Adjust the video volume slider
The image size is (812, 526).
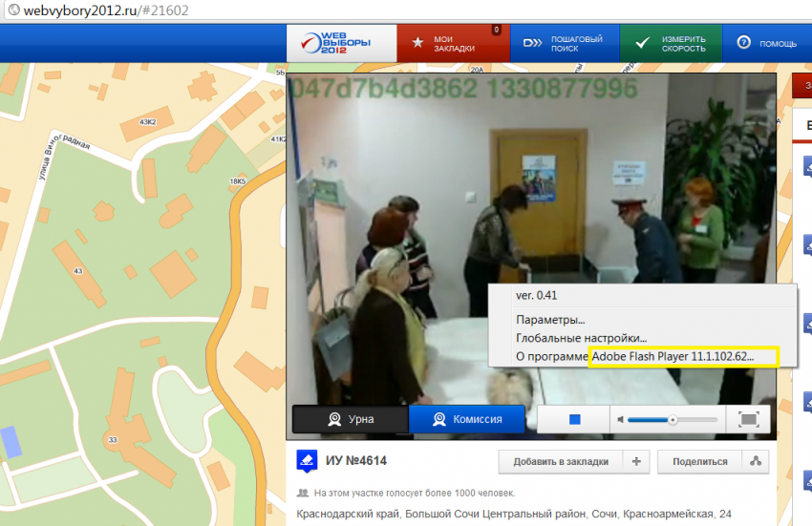pos(672,419)
